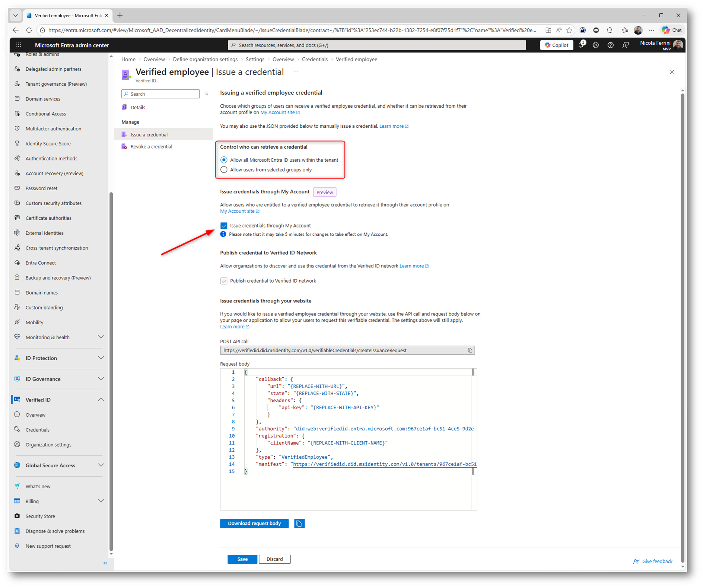Screen dimensions: 703x588
Task: Open Learn more about Verified ID network
Action: coord(414,266)
